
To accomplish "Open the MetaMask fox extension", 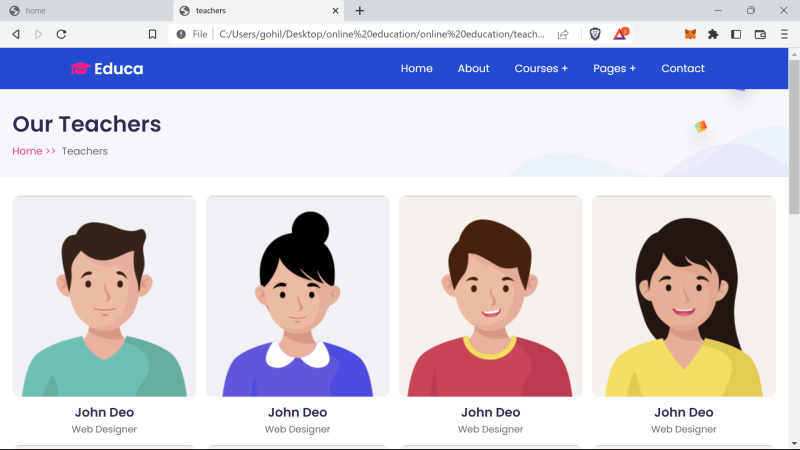I will tap(690, 34).
